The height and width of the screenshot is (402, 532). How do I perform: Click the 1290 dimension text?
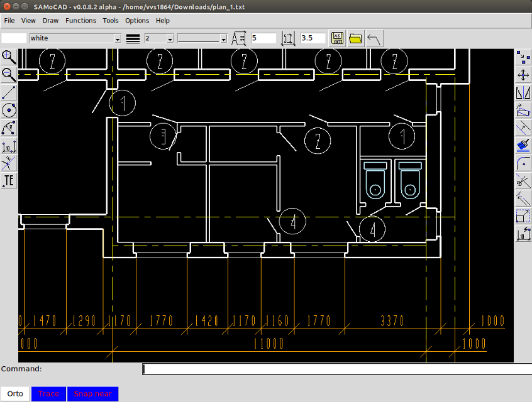(84, 320)
